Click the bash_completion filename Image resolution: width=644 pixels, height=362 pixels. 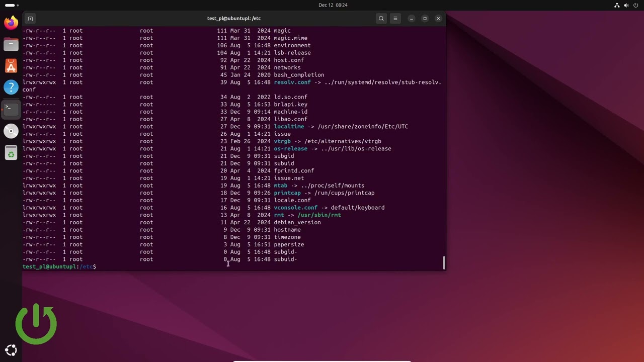tap(299, 75)
